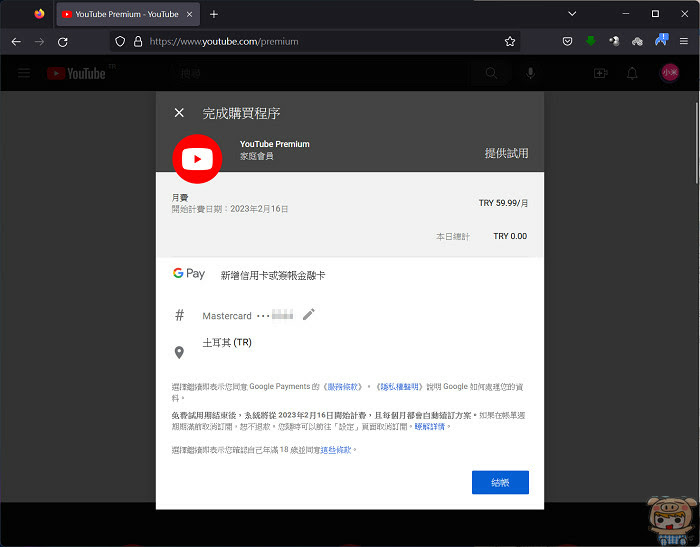Screen dimensions: 700x547
Task: Open the YouTube notifications bell
Action: pos(632,73)
